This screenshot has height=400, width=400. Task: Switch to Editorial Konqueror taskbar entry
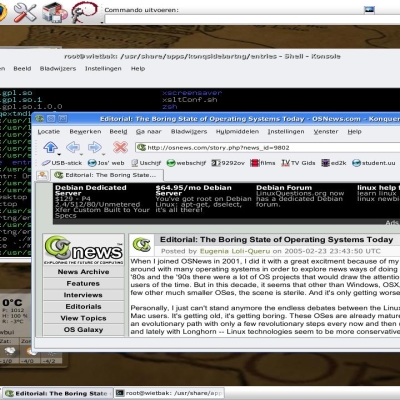tap(57, 393)
